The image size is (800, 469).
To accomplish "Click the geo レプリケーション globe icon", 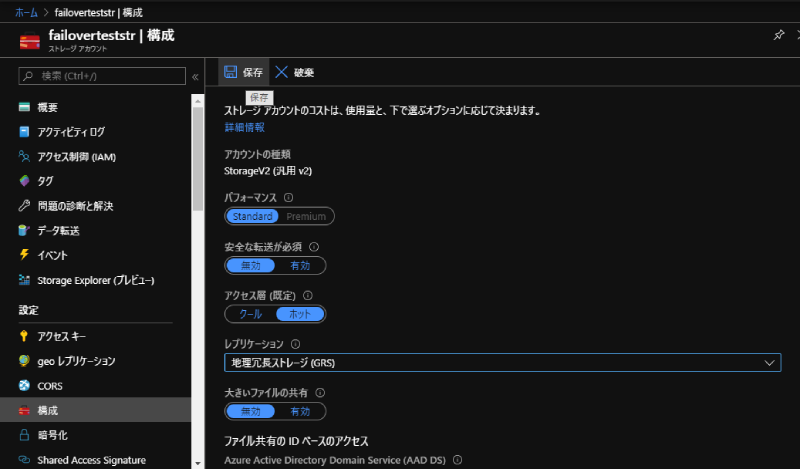I will [x=24, y=360].
